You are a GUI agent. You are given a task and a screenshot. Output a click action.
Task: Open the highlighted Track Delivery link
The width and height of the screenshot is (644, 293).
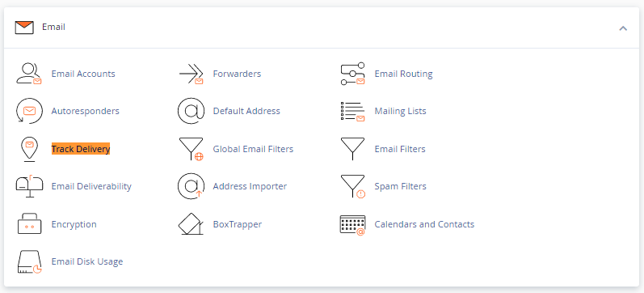click(81, 149)
